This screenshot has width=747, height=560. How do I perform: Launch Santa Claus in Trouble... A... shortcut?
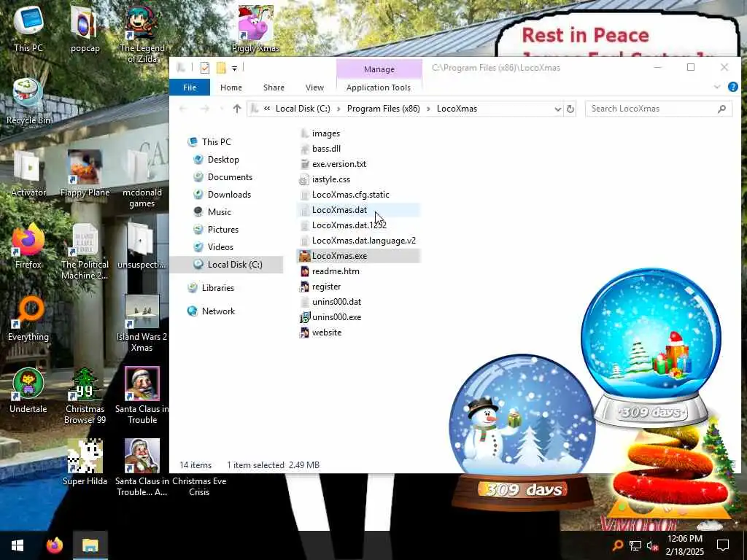click(x=142, y=468)
